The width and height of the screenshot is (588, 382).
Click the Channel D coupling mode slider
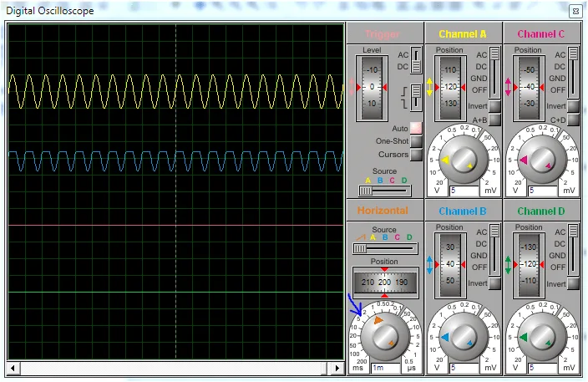click(573, 249)
